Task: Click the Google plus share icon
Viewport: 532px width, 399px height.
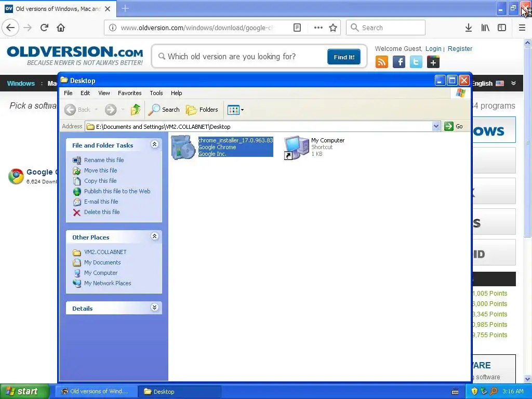Action: click(433, 62)
